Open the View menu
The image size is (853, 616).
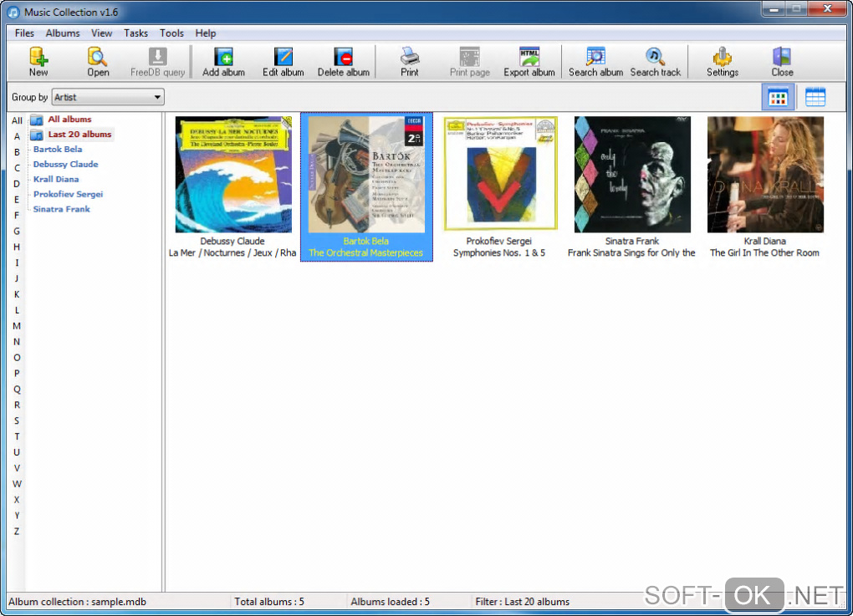[x=102, y=33]
